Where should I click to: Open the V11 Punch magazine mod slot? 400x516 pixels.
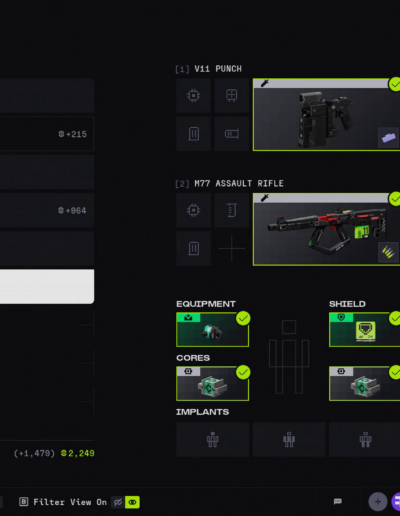click(x=193, y=134)
